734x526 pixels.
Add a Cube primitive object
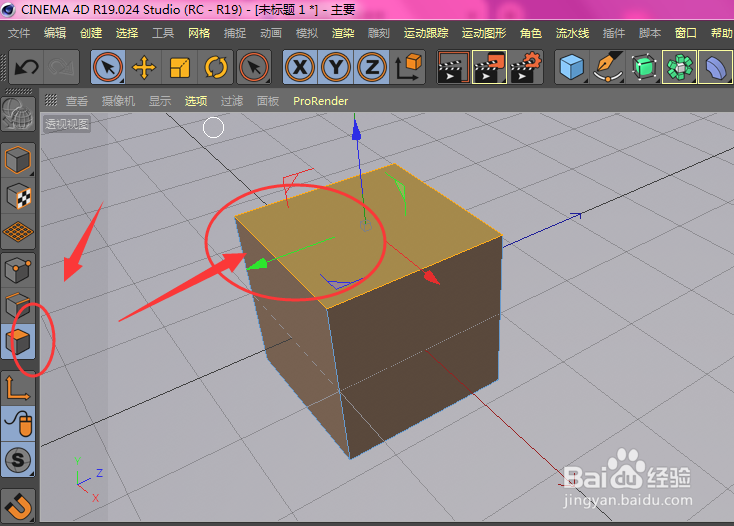(572, 68)
